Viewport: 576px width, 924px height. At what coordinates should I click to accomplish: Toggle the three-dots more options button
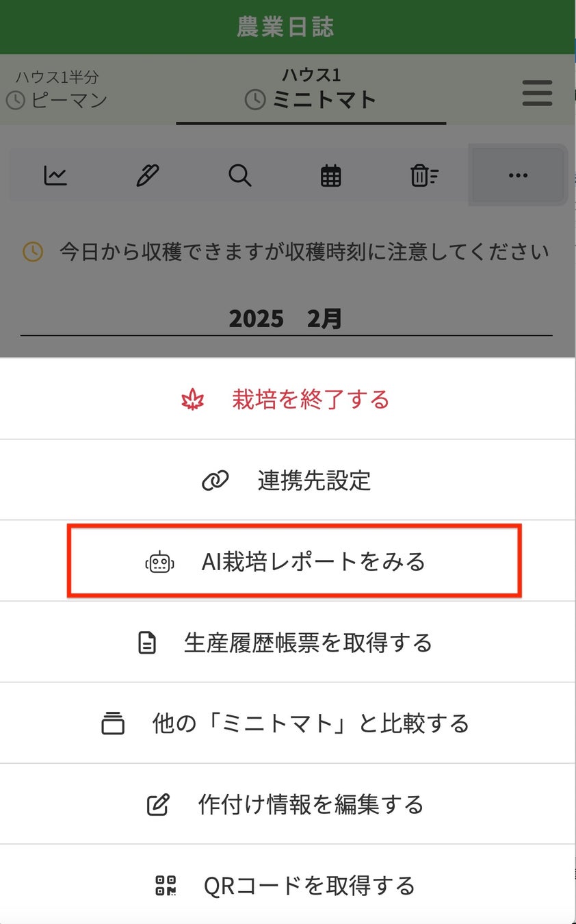(x=518, y=176)
